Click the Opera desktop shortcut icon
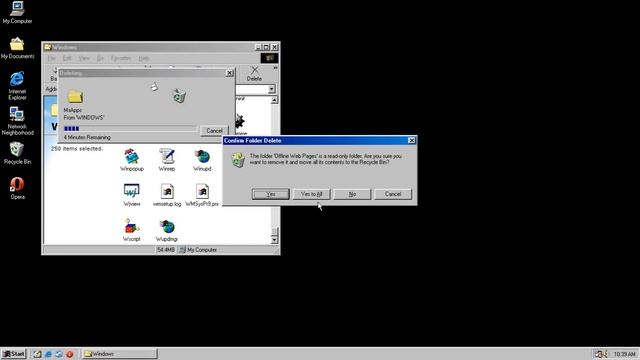Image resolution: width=640 pixels, height=360 pixels. (x=17, y=184)
